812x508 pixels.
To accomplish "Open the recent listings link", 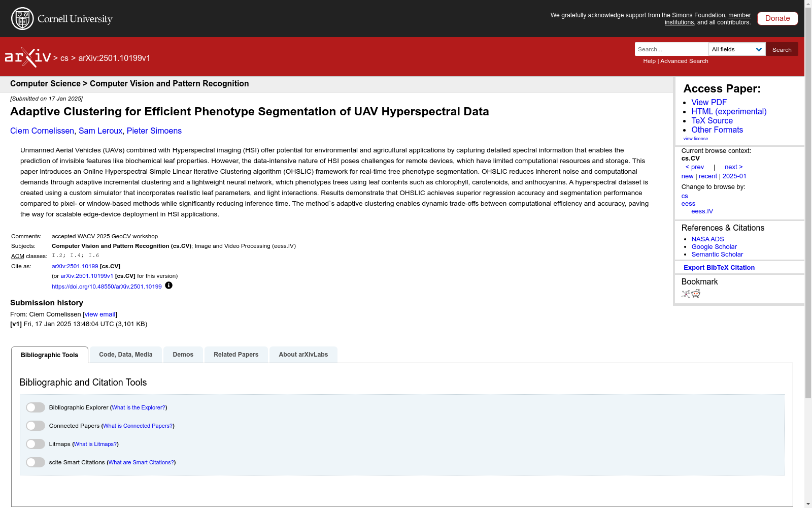I will pos(708,176).
